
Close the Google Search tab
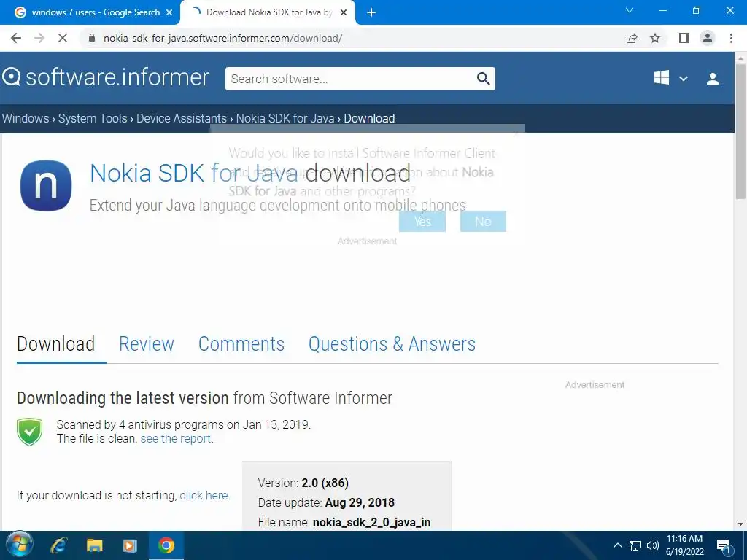pos(169,12)
